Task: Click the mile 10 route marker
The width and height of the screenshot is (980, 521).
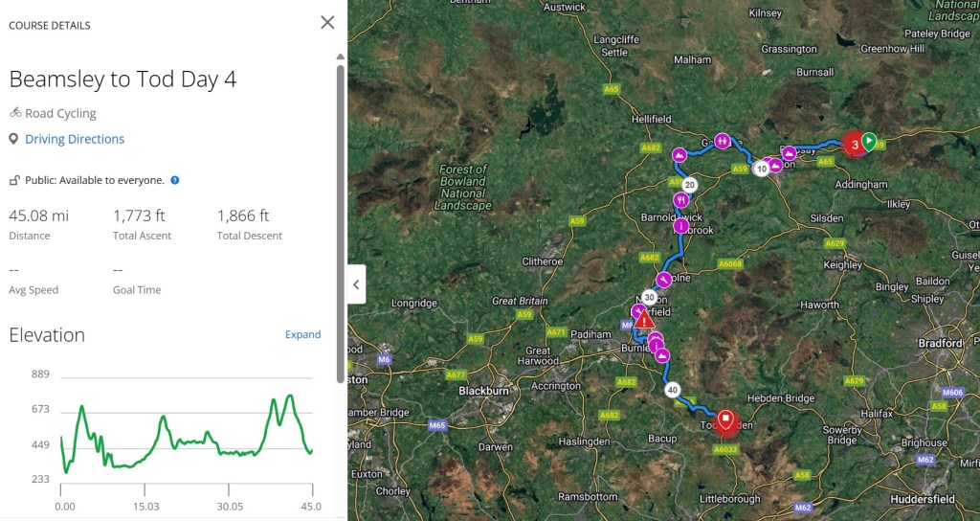Action: point(762,169)
